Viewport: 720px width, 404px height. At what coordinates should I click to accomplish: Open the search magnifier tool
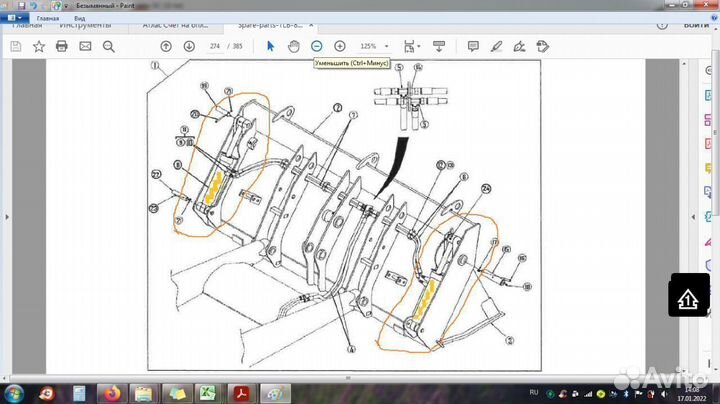[108, 46]
